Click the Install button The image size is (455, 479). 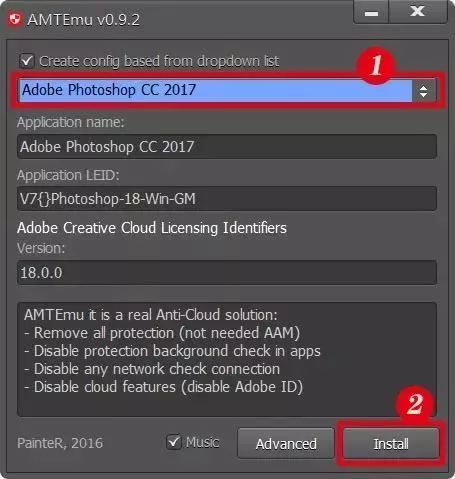(x=391, y=443)
